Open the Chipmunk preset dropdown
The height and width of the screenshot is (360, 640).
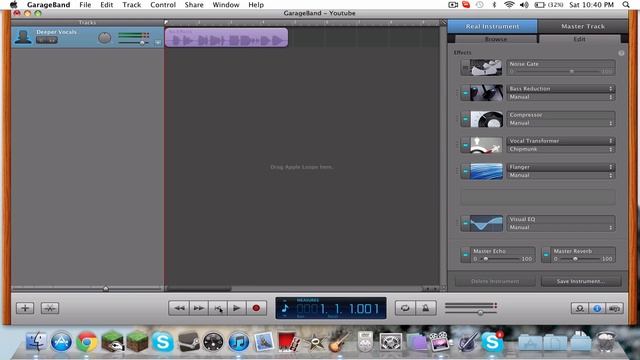tap(561, 149)
